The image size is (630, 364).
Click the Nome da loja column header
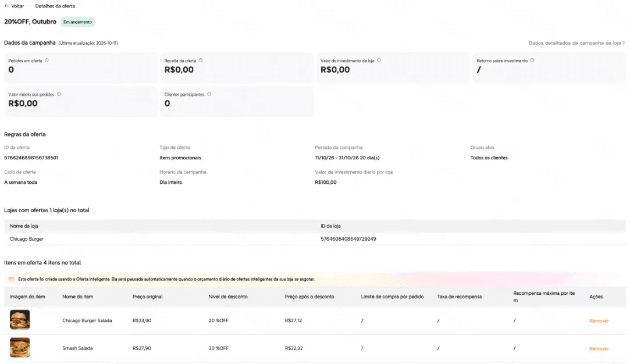tap(24, 226)
